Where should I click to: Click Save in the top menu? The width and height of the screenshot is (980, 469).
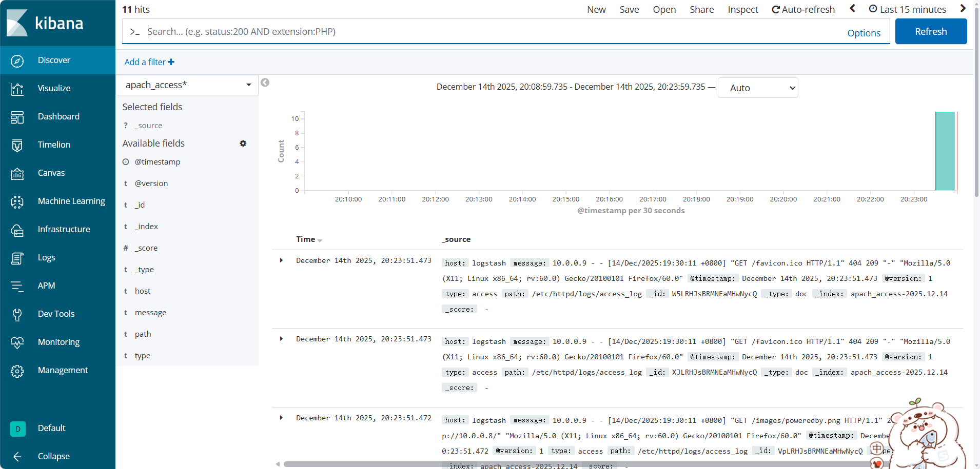pos(629,9)
